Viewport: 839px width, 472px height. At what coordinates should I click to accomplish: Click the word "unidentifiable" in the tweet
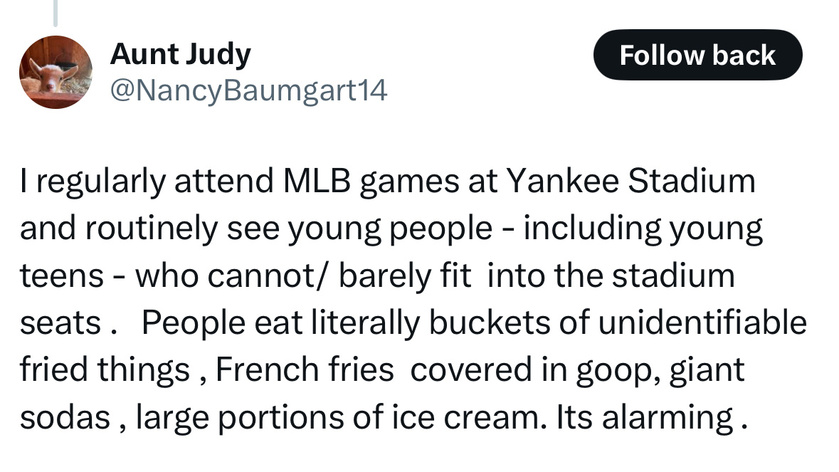point(702,323)
